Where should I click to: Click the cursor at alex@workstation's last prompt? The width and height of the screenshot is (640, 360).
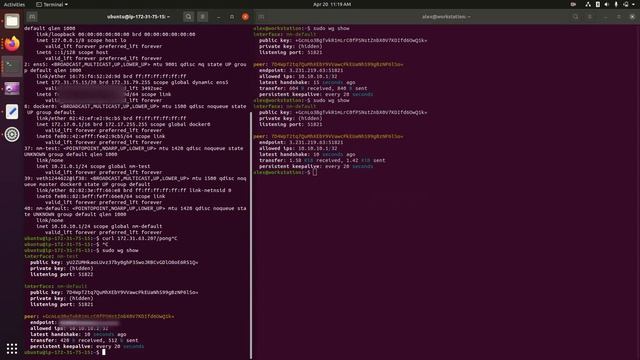point(315,172)
